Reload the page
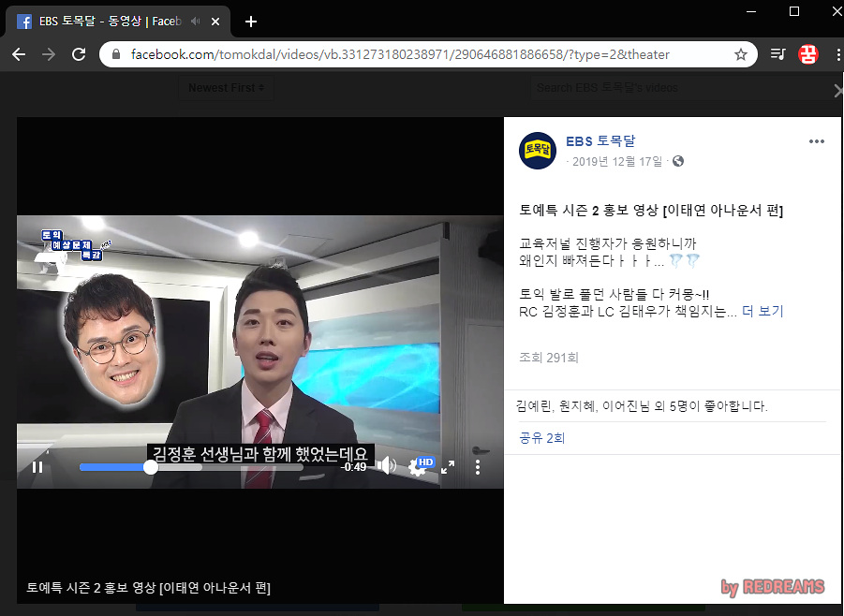The height and width of the screenshot is (616, 844). coord(79,54)
